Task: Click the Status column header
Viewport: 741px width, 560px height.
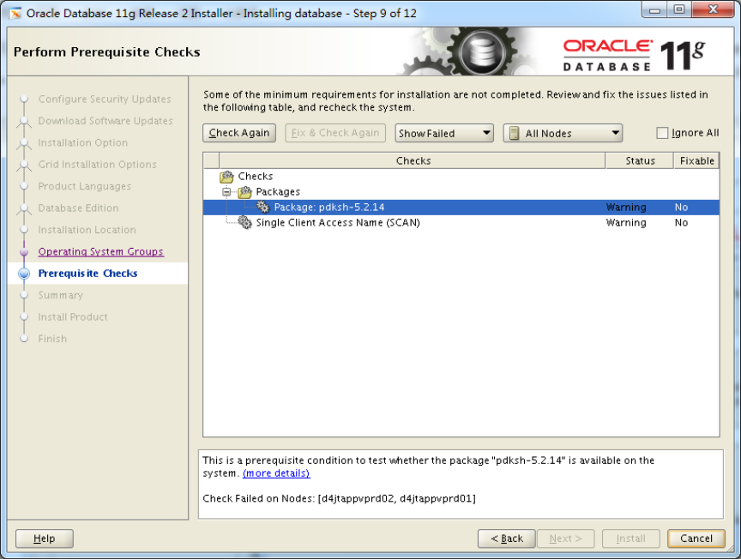Action: tap(640, 160)
